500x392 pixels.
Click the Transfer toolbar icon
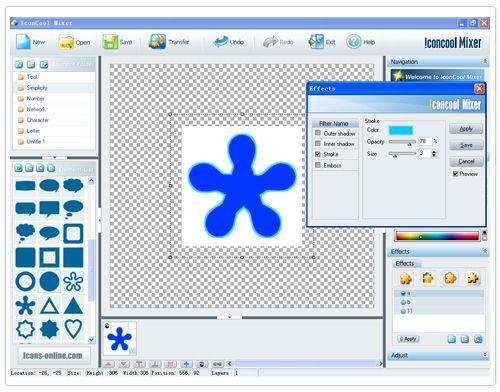[157, 42]
